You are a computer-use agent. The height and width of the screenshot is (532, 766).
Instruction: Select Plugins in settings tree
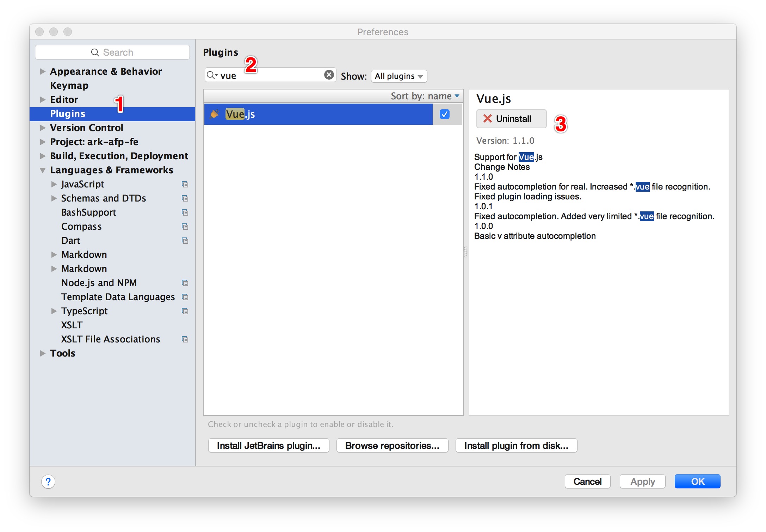click(x=112, y=114)
